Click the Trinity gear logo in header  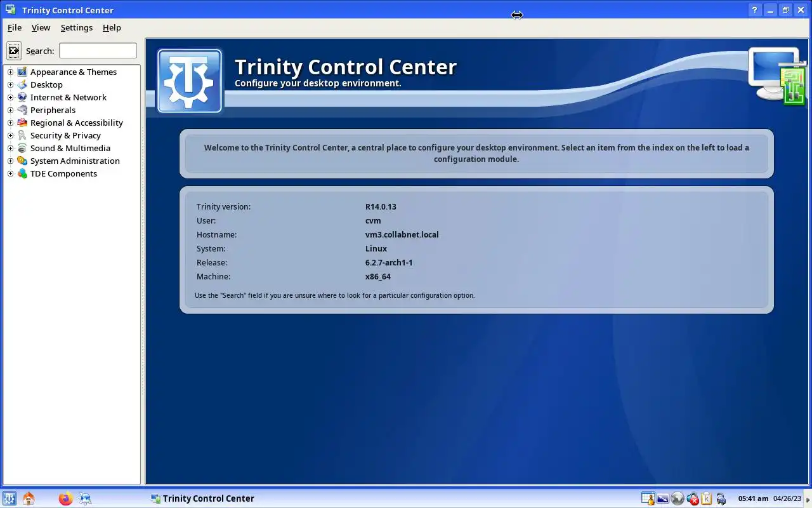tap(190, 81)
